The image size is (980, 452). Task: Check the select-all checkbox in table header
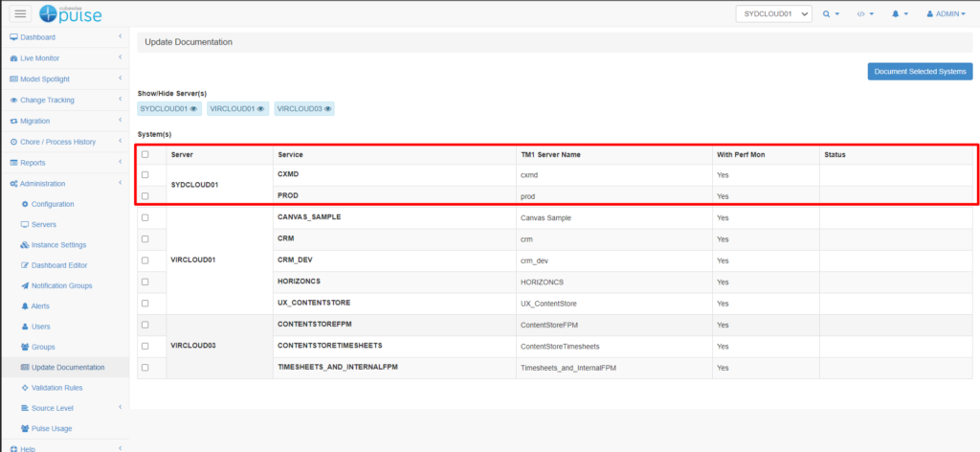point(145,154)
